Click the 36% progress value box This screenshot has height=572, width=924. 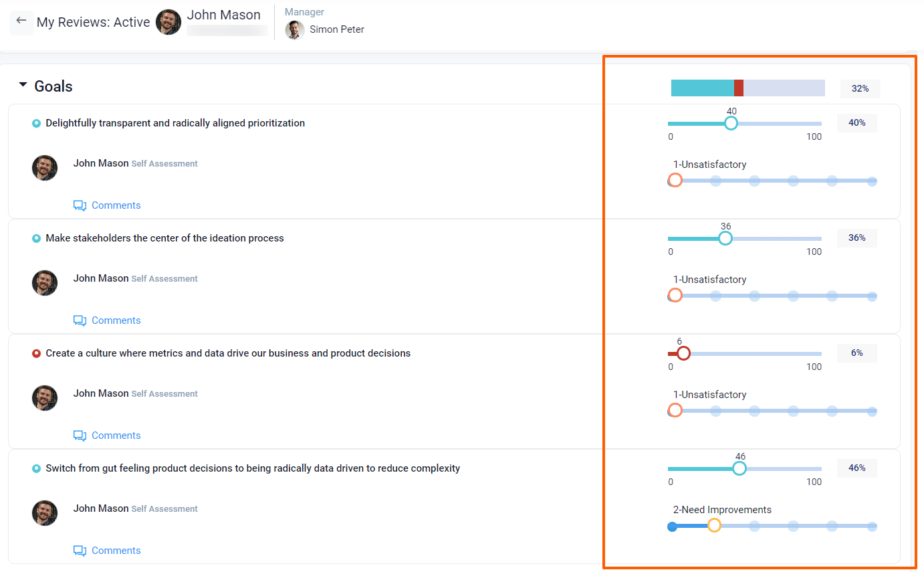point(856,238)
